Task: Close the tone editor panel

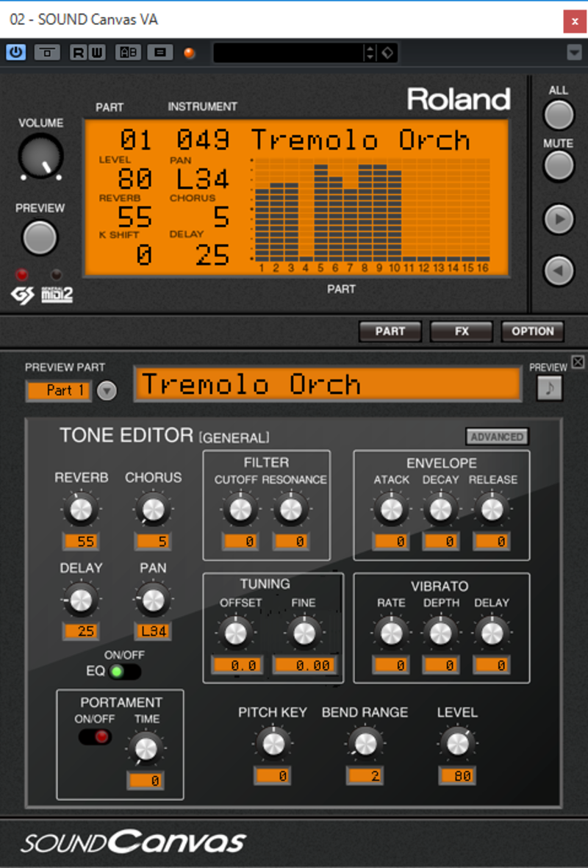Action: pyautogui.click(x=578, y=362)
